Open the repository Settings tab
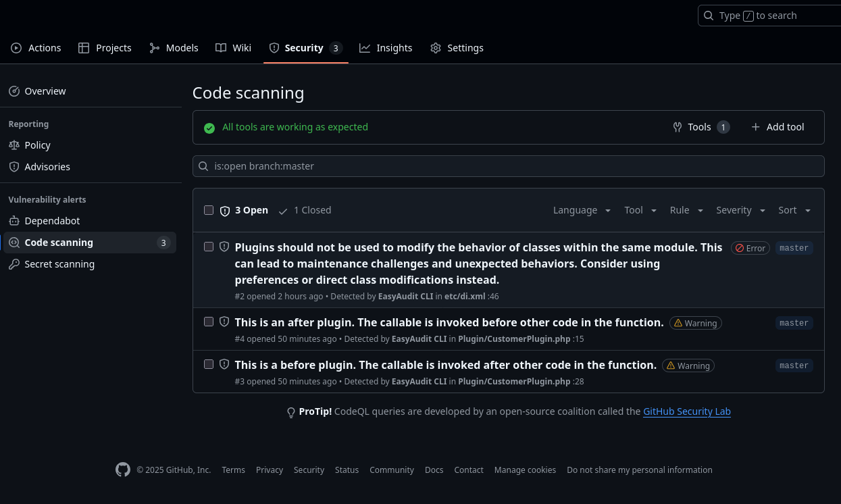Screen dimensions: 841x504 (457, 48)
